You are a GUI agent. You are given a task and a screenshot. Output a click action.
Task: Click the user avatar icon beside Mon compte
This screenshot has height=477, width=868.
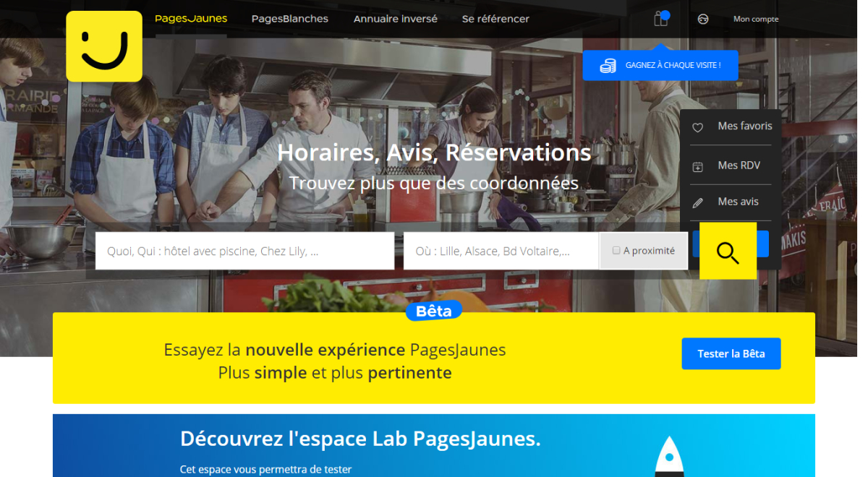[x=702, y=20]
